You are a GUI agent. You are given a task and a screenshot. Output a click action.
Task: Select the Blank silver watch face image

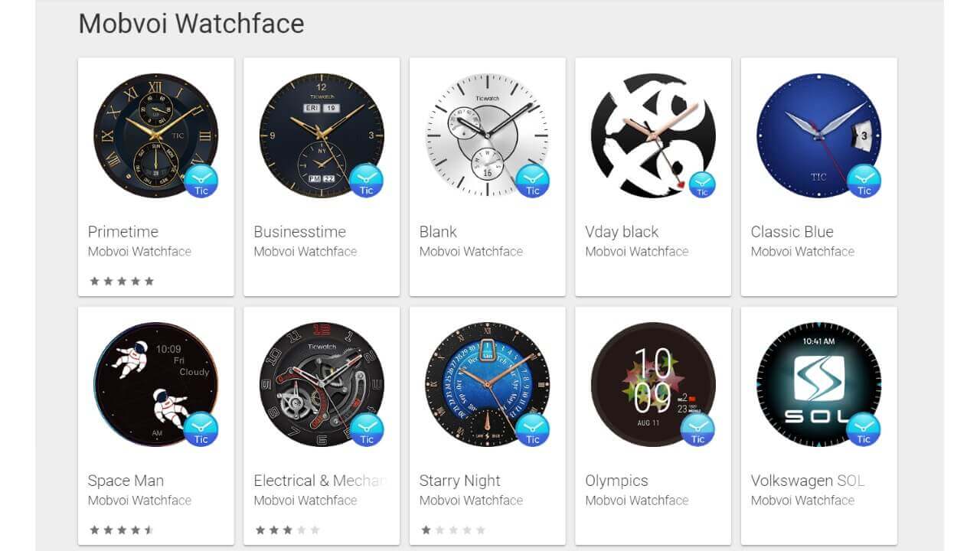487,135
